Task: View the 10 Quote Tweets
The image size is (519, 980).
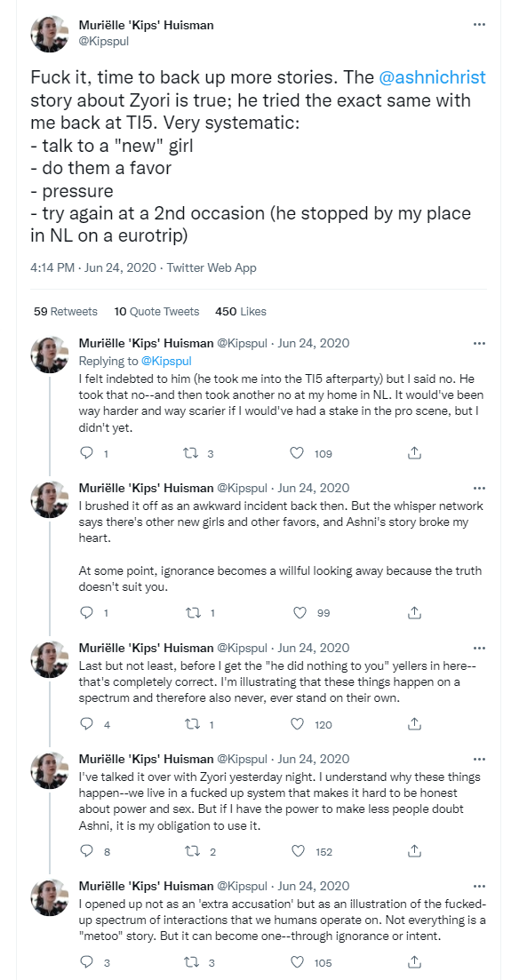Action: point(156,311)
